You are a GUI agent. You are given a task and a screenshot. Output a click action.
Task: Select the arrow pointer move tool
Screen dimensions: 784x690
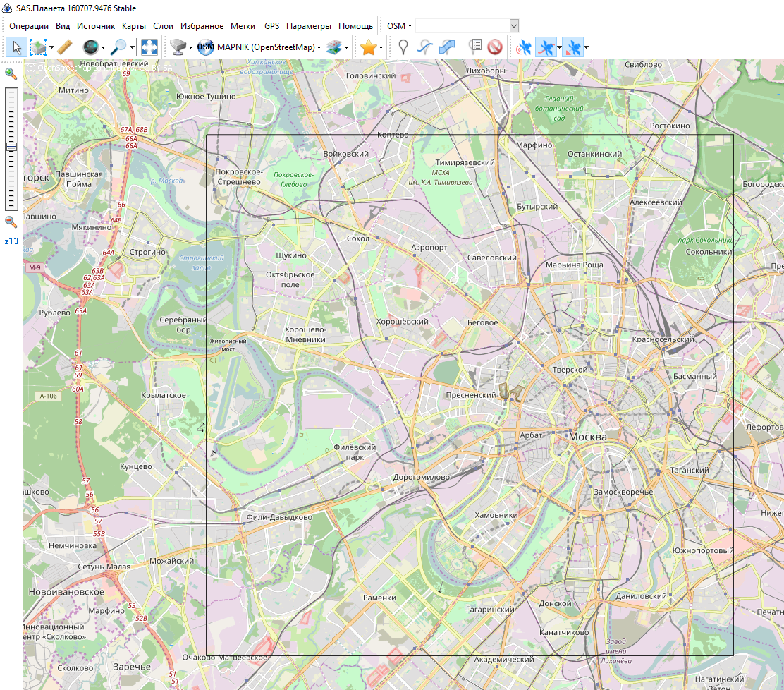coord(17,47)
